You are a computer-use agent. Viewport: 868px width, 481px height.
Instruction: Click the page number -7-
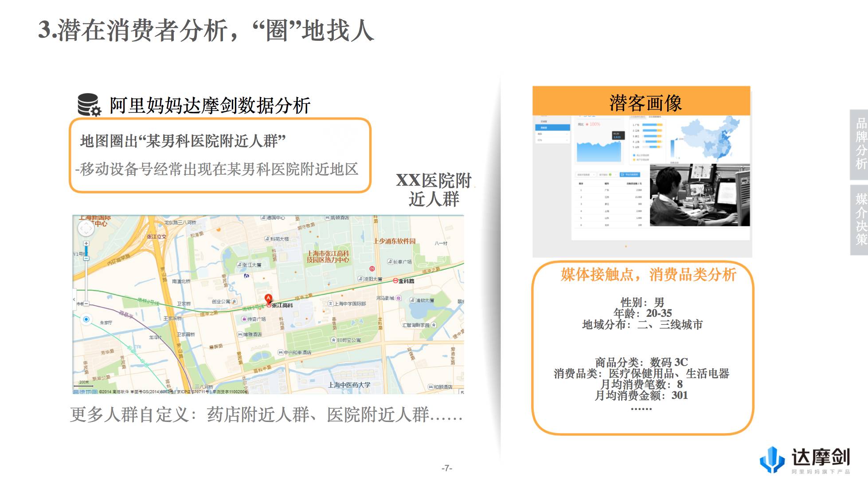coord(447,468)
